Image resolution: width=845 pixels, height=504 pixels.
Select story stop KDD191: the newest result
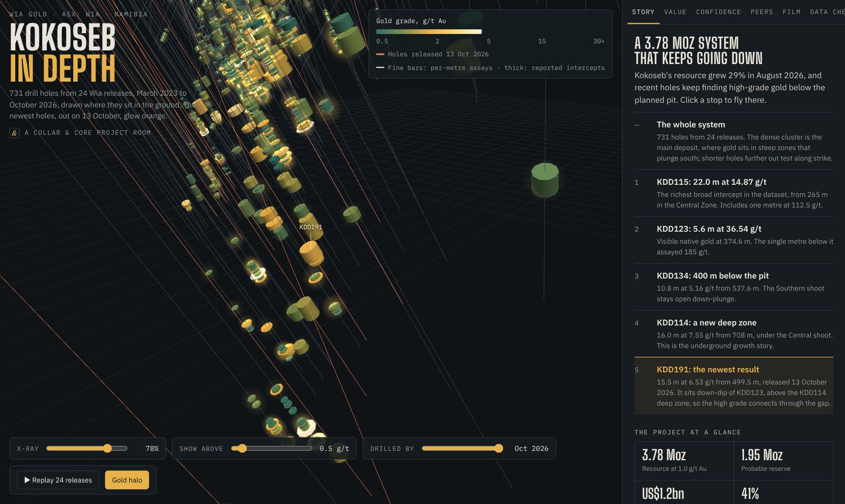click(734, 386)
